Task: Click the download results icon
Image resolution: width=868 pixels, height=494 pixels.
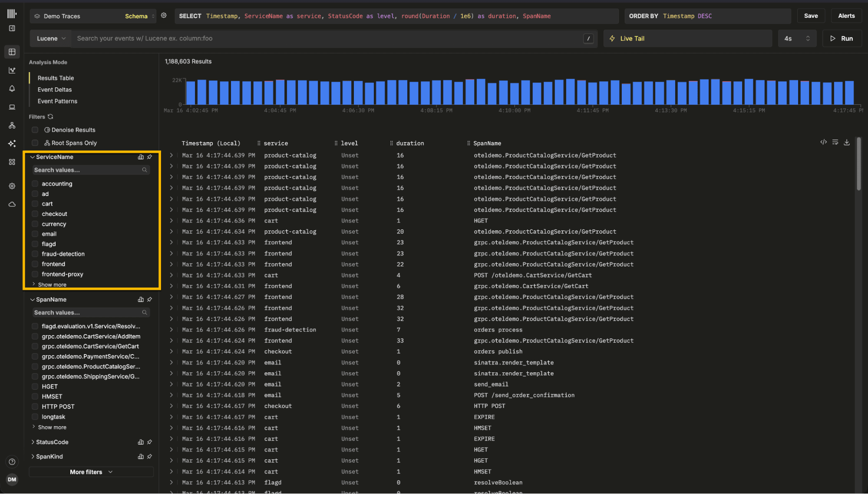Action: (x=847, y=142)
